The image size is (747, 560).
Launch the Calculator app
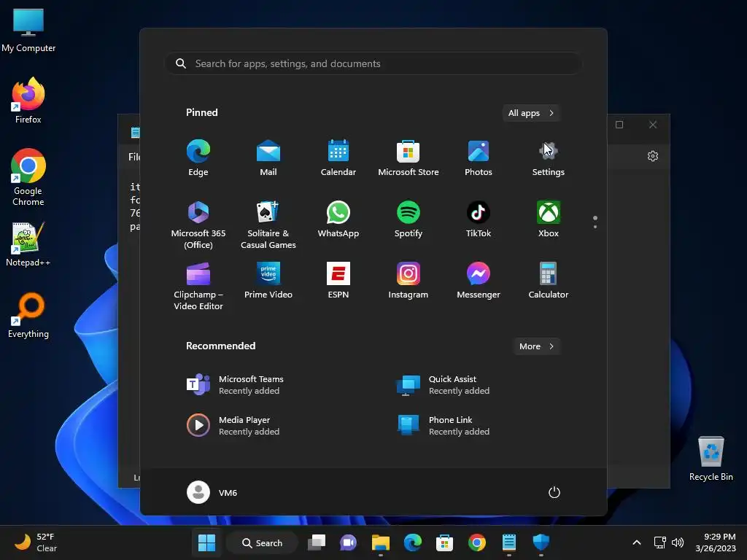click(549, 281)
